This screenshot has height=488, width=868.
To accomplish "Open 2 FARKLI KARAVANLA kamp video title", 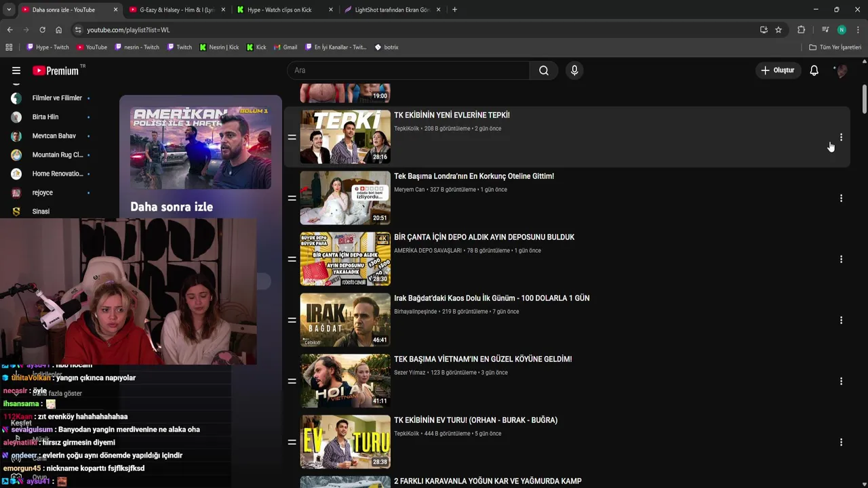I will (x=488, y=481).
